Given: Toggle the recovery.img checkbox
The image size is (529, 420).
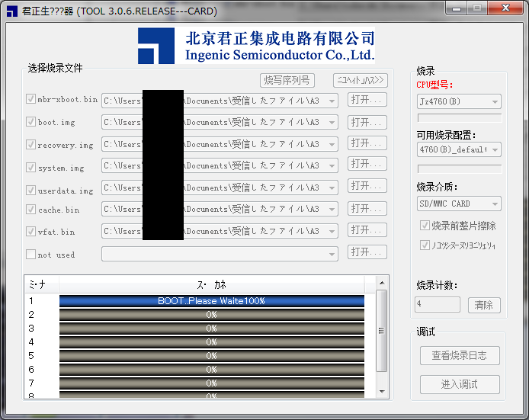Looking at the screenshot, I should pos(30,145).
